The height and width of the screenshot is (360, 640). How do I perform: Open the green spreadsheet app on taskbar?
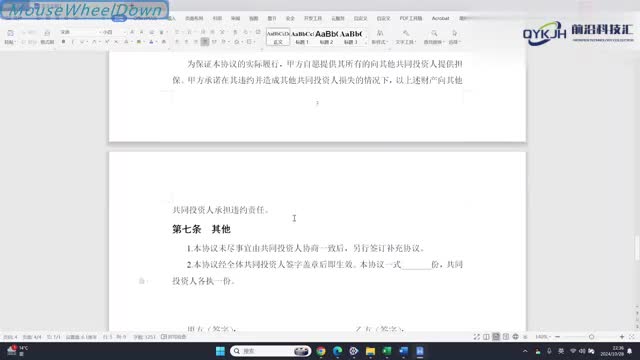tap(387, 351)
